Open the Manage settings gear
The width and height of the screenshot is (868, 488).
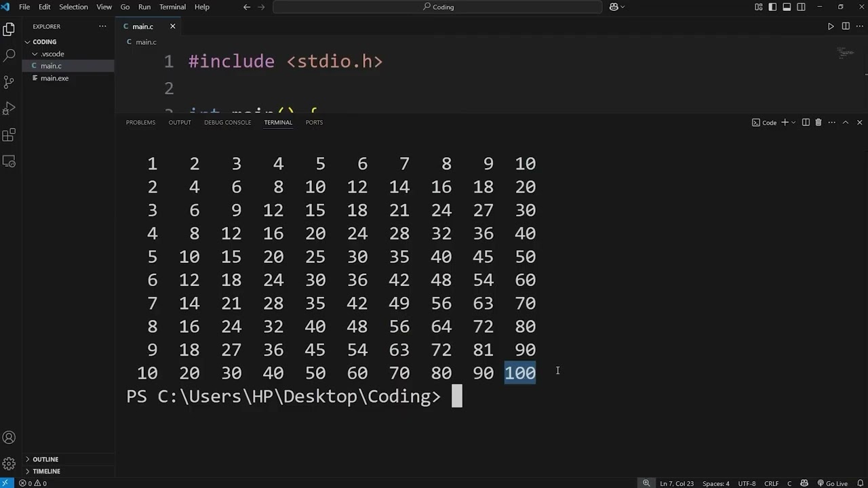9,464
